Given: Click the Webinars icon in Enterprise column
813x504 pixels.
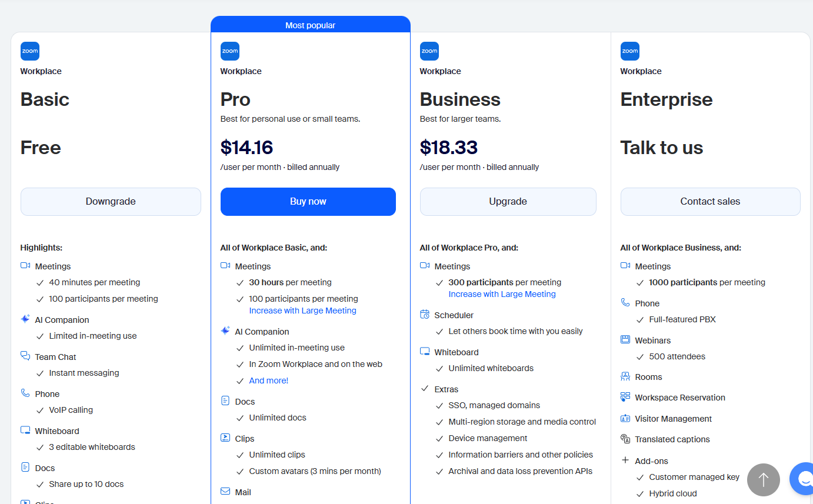Looking at the screenshot, I should click(625, 340).
